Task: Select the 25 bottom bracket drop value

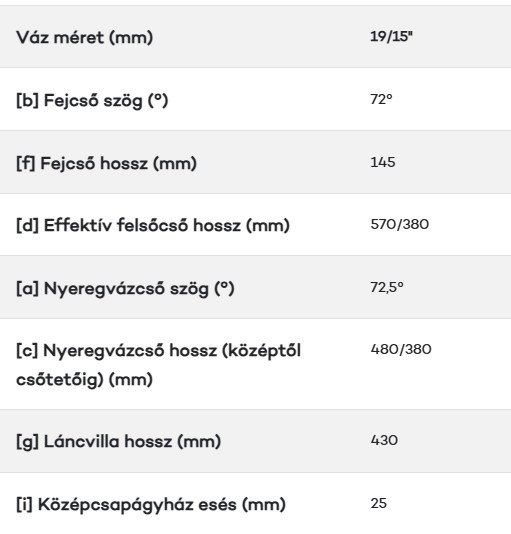Action: pos(378,503)
